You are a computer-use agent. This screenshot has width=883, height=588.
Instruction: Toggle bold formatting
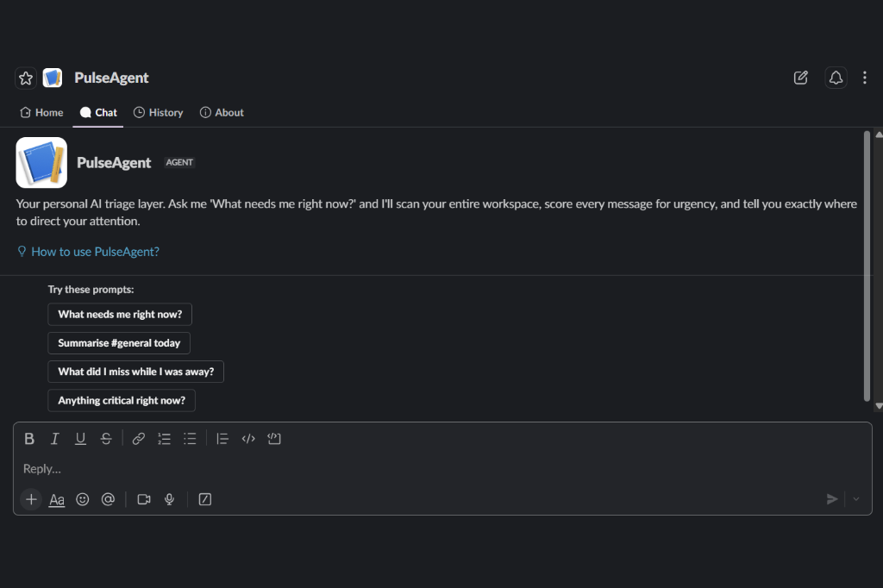pyautogui.click(x=29, y=439)
